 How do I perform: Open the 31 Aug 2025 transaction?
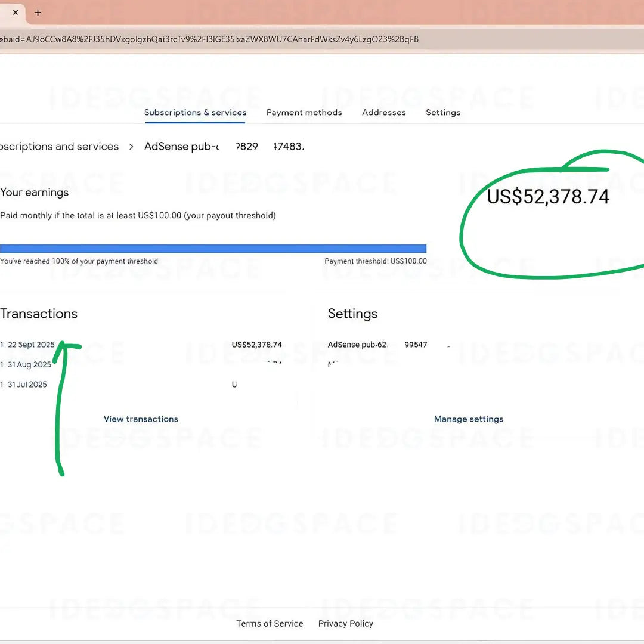29,365
